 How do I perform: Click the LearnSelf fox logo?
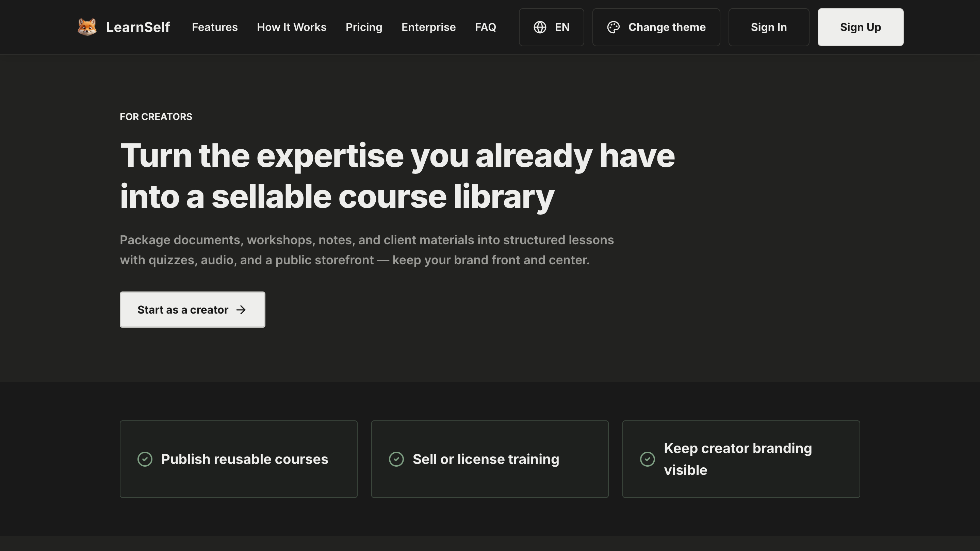[87, 27]
